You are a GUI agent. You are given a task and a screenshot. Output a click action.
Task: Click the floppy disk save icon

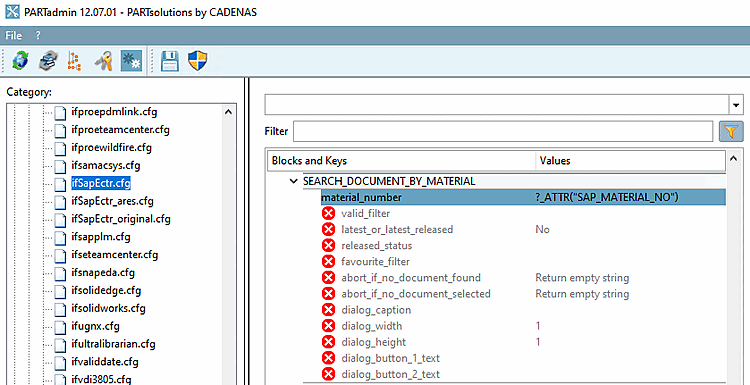[x=169, y=61]
